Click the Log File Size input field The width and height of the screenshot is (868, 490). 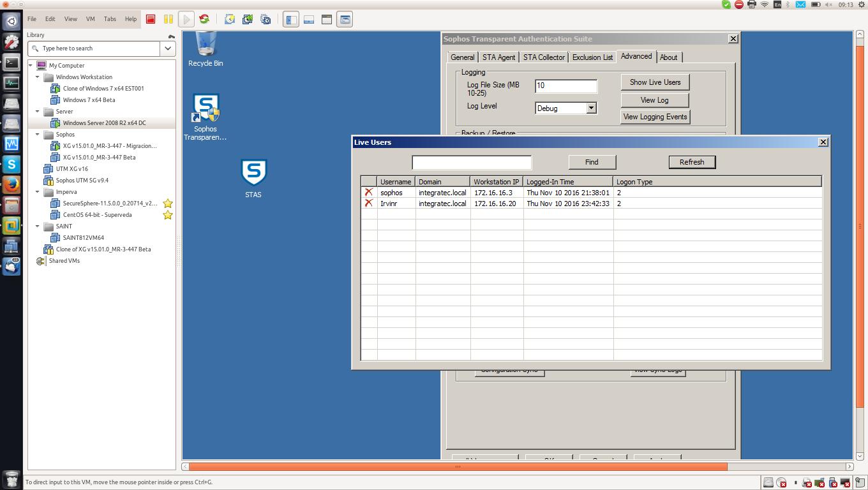[566, 85]
